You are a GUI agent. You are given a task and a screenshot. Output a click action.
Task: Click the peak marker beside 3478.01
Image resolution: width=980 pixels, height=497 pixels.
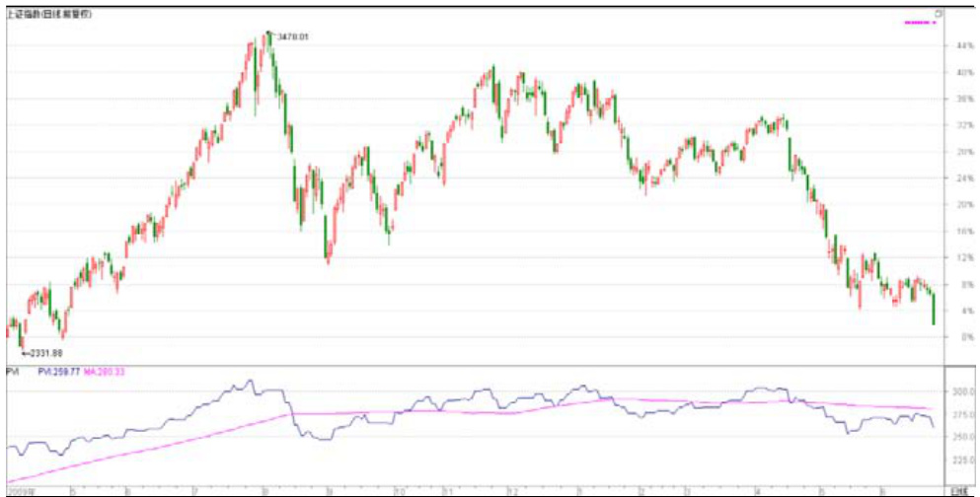[269, 35]
